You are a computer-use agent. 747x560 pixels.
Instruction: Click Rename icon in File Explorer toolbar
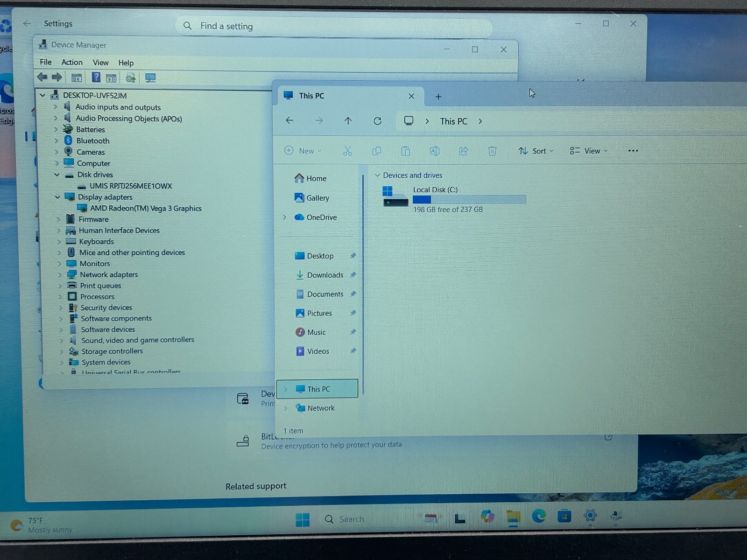point(434,151)
